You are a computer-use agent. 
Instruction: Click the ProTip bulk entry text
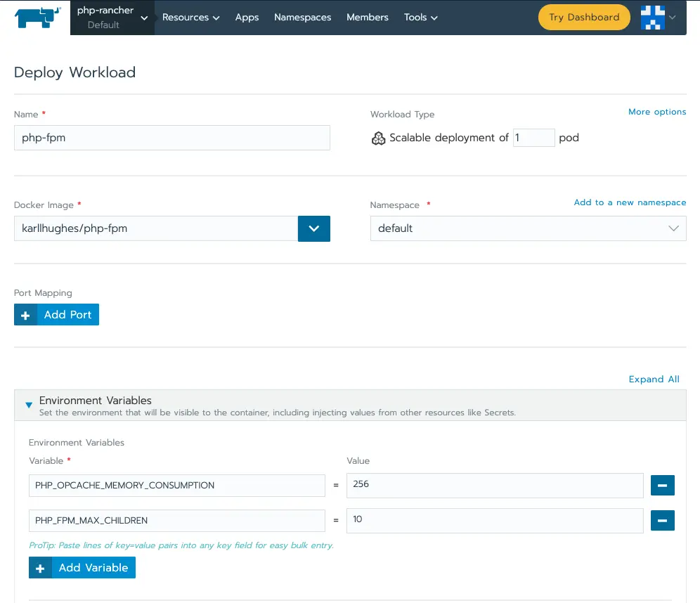[x=181, y=545]
